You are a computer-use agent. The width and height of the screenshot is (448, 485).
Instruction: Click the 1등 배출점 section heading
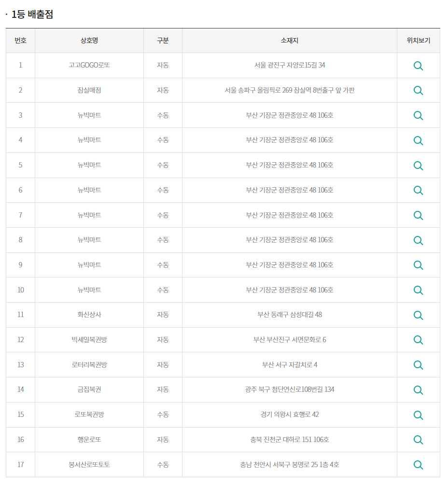(32, 14)
